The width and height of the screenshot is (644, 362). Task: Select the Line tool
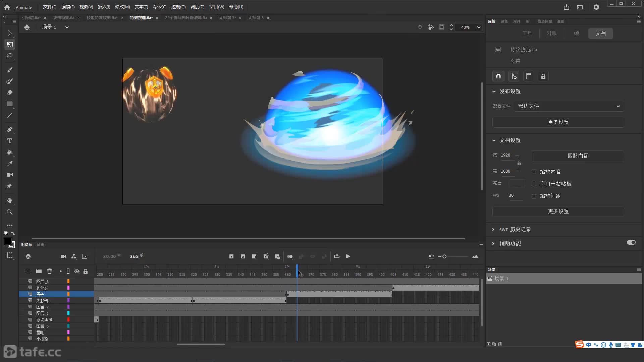[9, 115]
